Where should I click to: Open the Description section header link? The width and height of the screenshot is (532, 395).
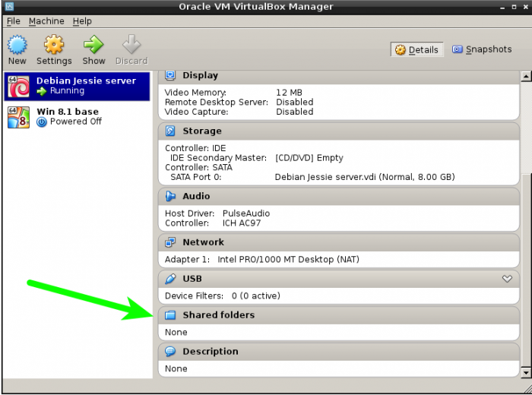point(211,351)
